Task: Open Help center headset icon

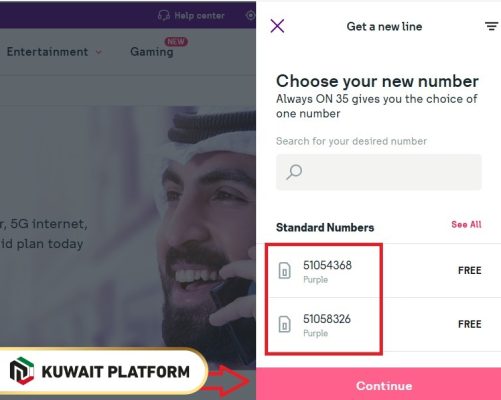Action: coord(164,15)
